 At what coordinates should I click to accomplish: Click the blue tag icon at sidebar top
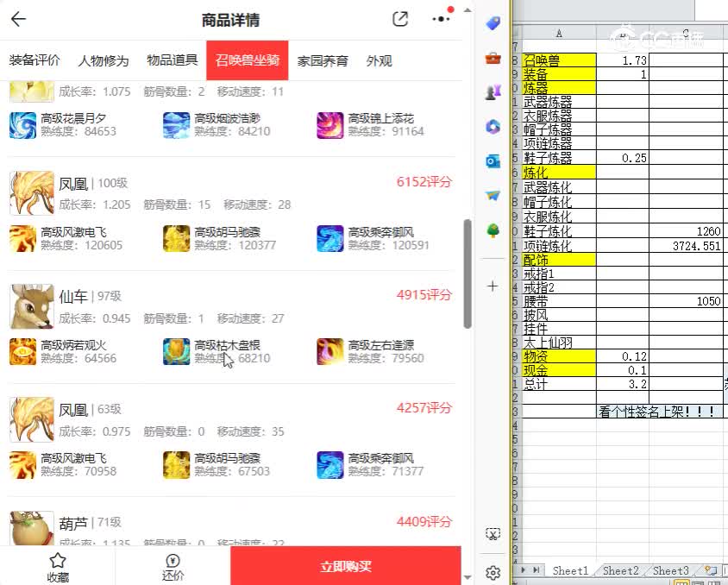click(x=493, y=23)
